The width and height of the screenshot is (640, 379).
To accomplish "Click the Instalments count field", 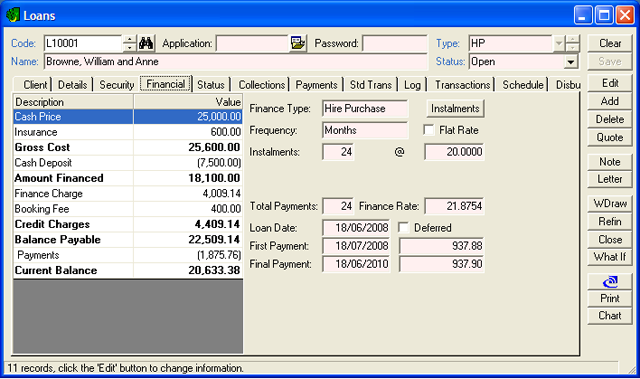I will [338, 152].
